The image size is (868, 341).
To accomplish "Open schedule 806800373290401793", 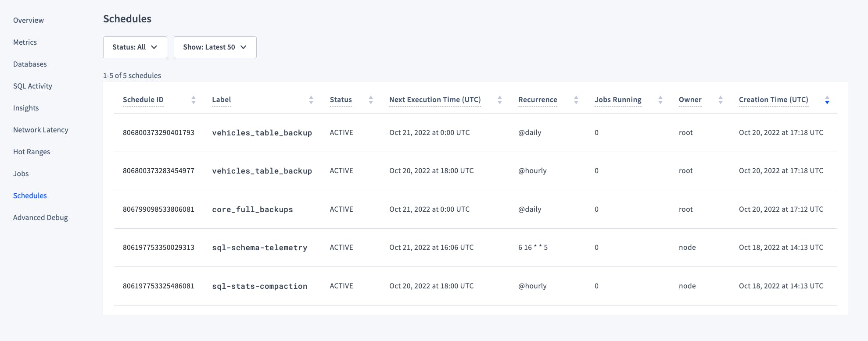I will [158, 132].
